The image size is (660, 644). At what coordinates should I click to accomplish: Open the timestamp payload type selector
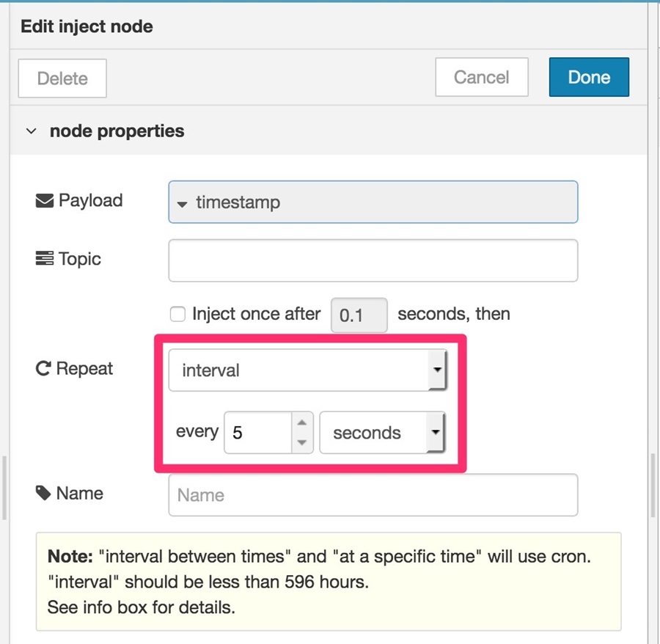pyautogui.click(x=373, y=202)
